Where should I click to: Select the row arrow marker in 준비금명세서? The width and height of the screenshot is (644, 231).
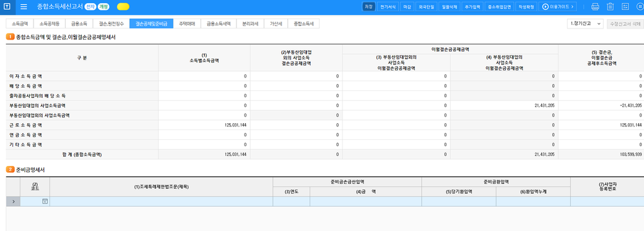click(x=13, y=201)
